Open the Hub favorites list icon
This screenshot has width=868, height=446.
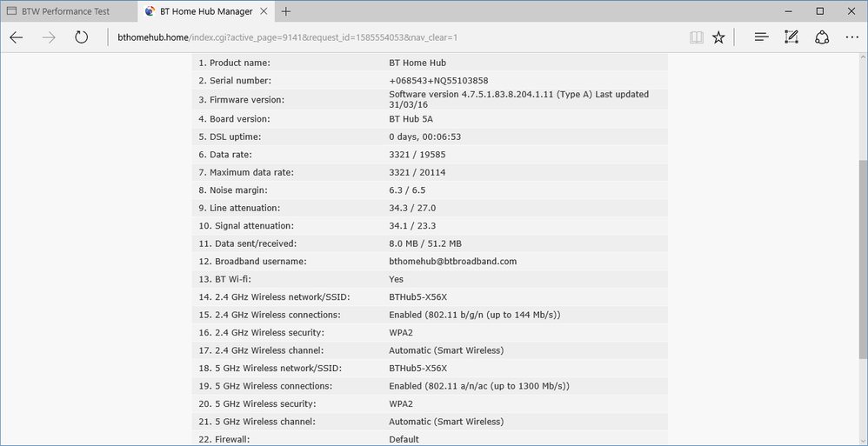pos(762,37)
